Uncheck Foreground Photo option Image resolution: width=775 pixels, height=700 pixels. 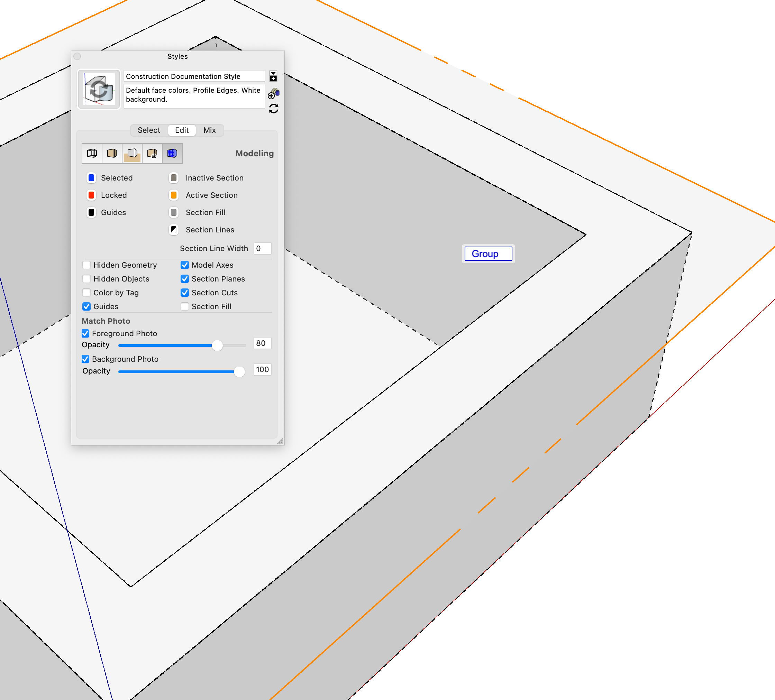86,333
